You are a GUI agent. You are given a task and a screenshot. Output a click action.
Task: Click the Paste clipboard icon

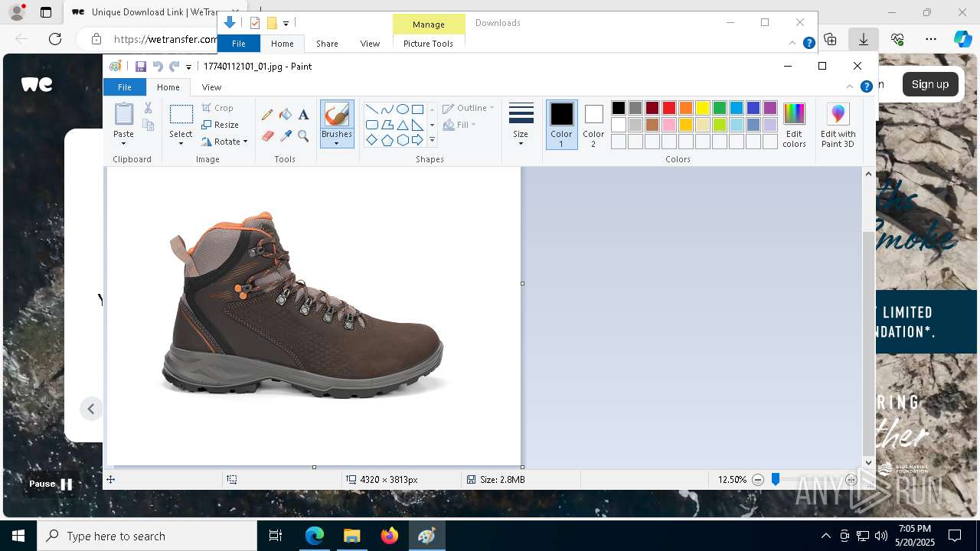(x=123, y=115)
